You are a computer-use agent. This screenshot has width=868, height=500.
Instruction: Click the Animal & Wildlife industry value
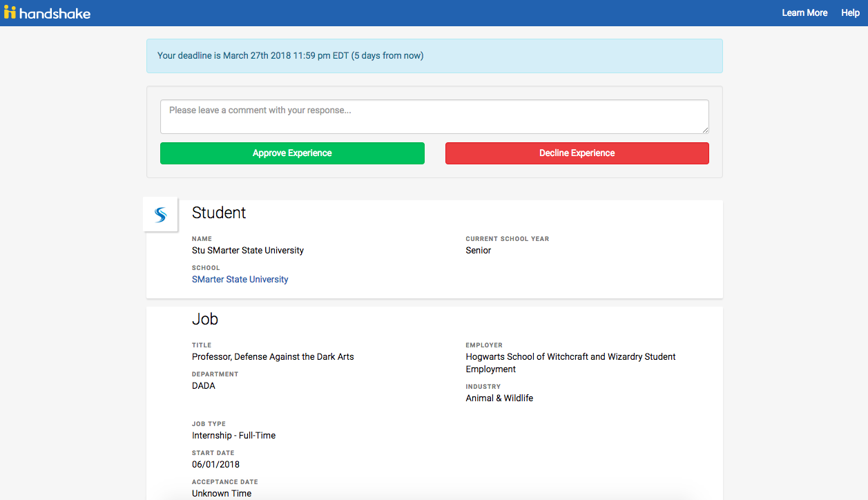tap(499, 398)
